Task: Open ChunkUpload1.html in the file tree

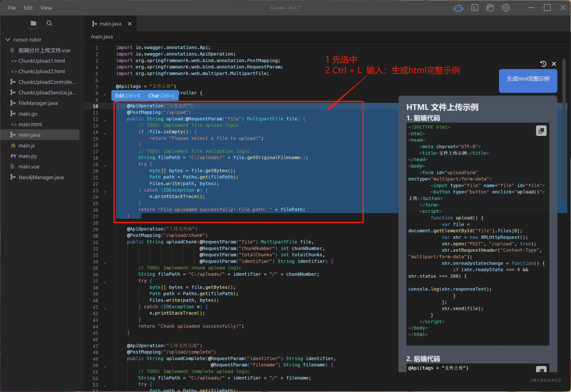Action: [41, 61]
